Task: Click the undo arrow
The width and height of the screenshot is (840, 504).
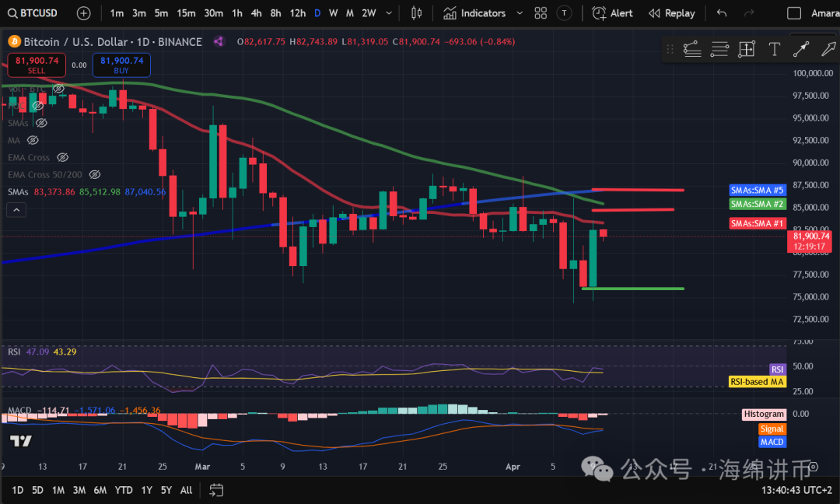Action: [722, 13]
